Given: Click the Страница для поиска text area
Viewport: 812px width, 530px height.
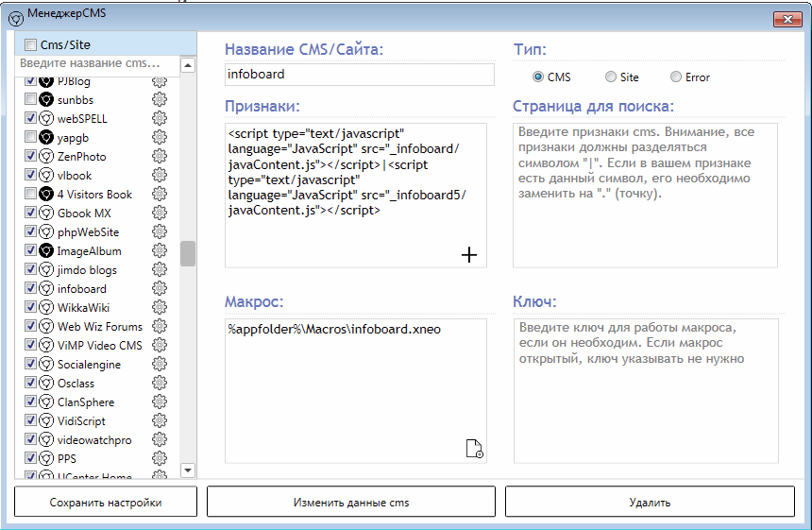Looking at the screenshot, I should tap(645, 196).
